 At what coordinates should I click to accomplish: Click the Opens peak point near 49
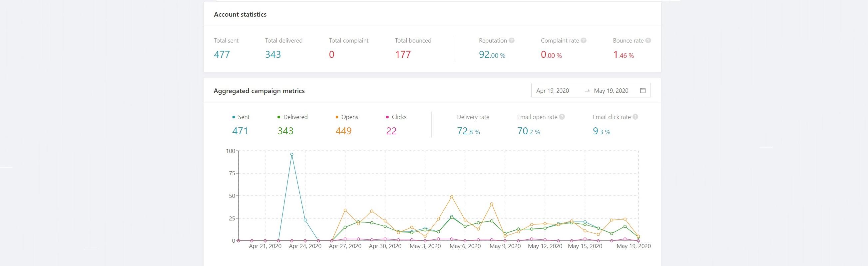[x=452, y=197]
